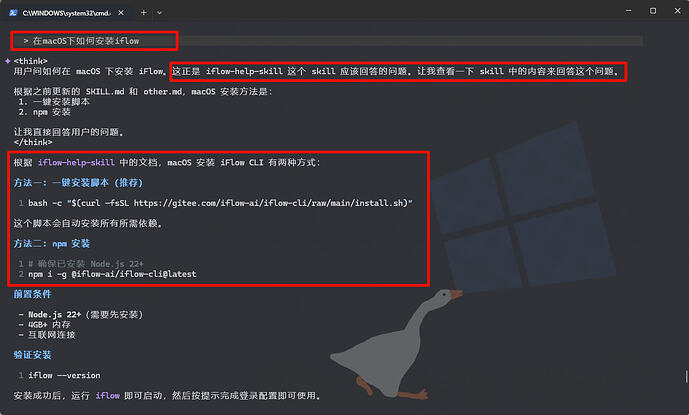The height and width of the screenshot is (415, 689).
Task: Maximize the terminal window
Action: [651, 11]
